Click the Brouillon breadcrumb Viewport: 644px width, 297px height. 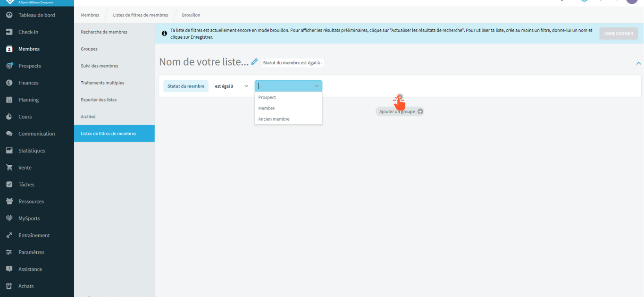pos(191,15)
